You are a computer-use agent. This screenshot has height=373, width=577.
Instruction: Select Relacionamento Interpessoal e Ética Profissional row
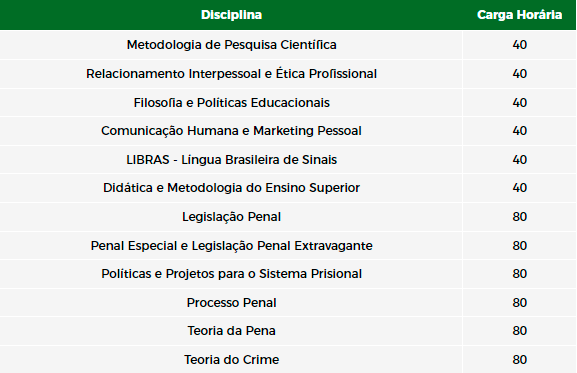[288, 74]
